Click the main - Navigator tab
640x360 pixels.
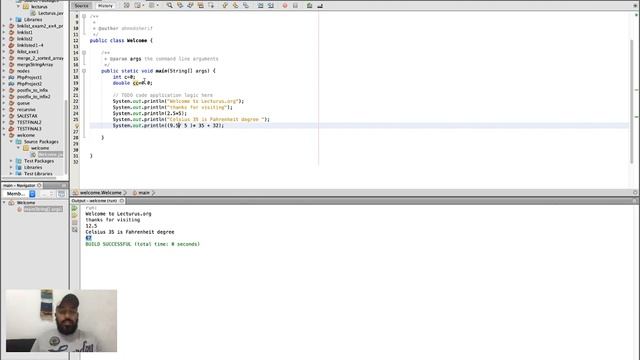[20, 185]
